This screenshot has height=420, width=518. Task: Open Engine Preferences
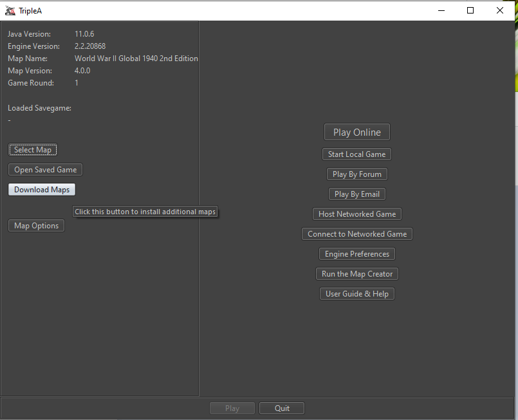tap(356, 254)
